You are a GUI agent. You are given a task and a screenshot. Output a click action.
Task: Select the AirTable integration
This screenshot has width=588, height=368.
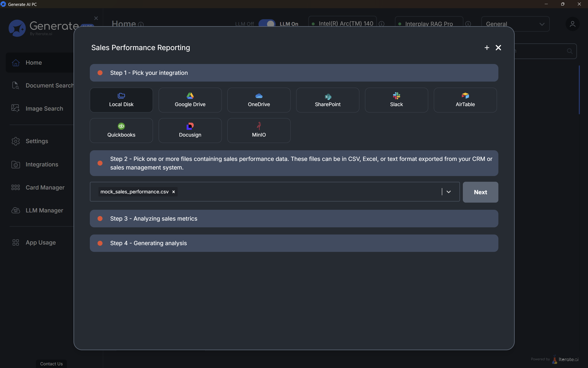tap(465, 100)
